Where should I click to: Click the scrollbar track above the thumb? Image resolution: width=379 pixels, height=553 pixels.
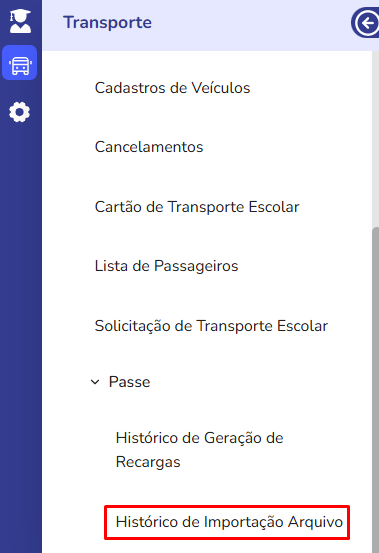pos(375,139)
